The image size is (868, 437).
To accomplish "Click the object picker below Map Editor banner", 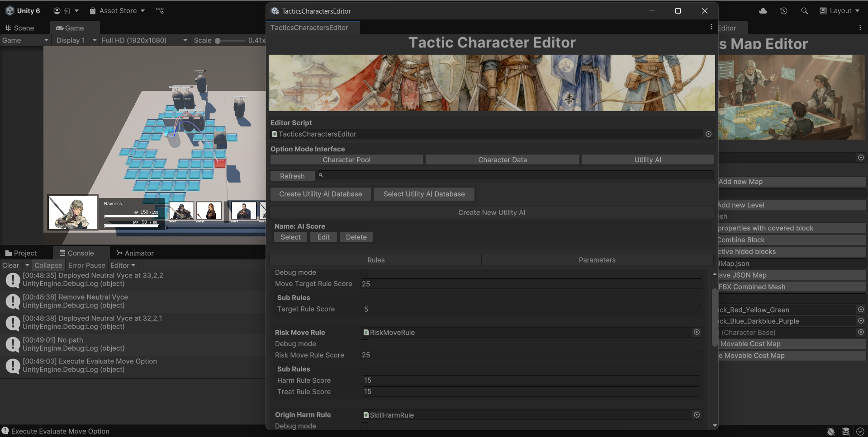I will click(861, 158).
